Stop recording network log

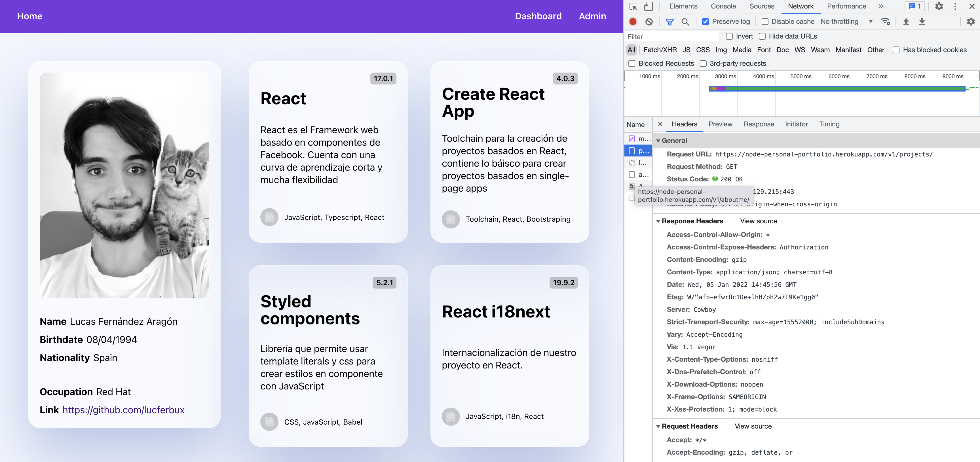[x=633, y=22]
